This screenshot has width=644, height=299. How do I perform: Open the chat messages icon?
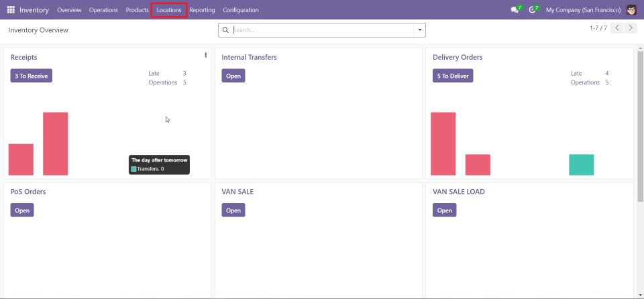point(515,10)
